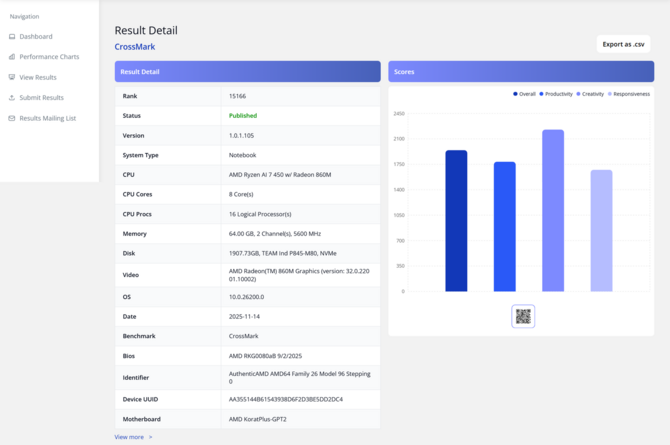
Task: Go to View Results in navigation
Action: [x=38, y=77]
